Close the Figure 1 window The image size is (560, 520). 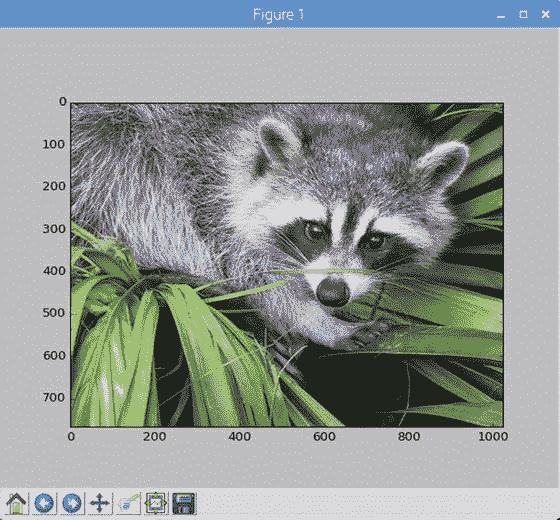pyautogui.click(x=545, y=14)
